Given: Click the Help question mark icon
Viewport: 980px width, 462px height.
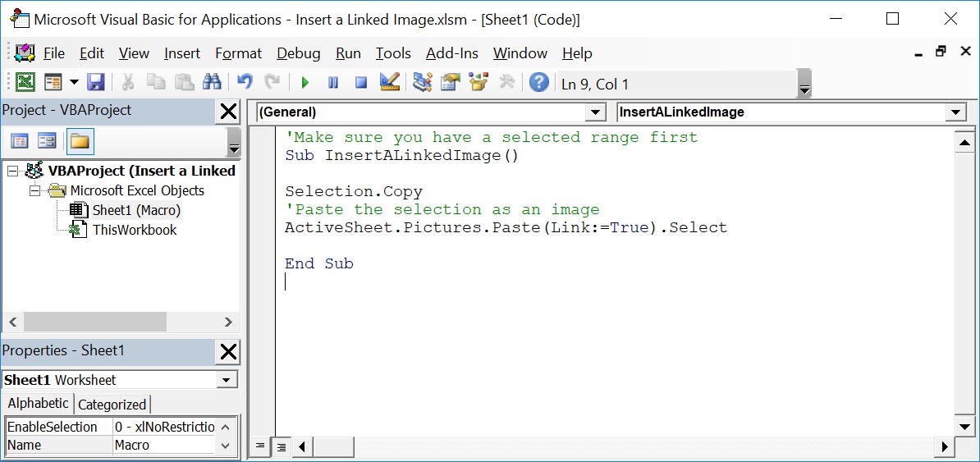Looking at the screenshot, I should [x=538, y=82].
